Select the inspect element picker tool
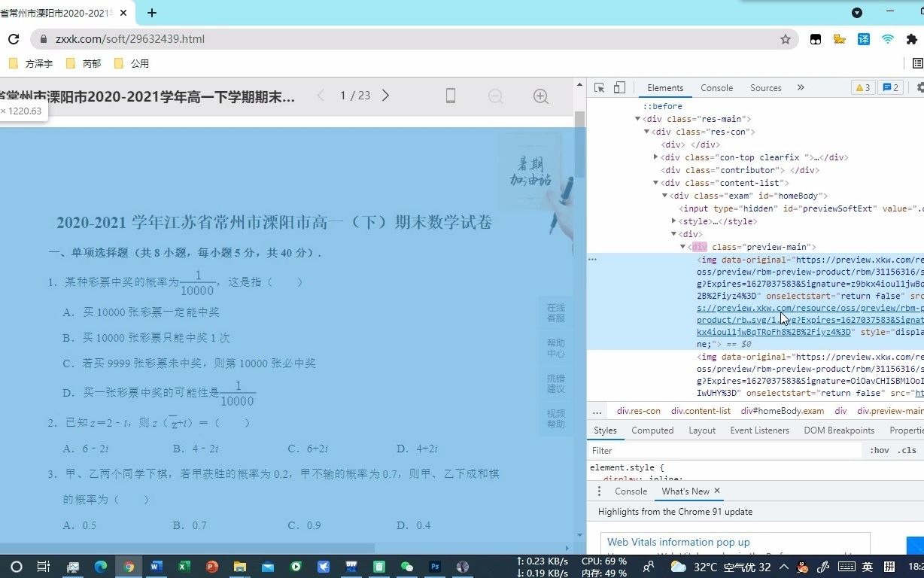Viewport: 924px width, 578px height. [x=599, y=88]
